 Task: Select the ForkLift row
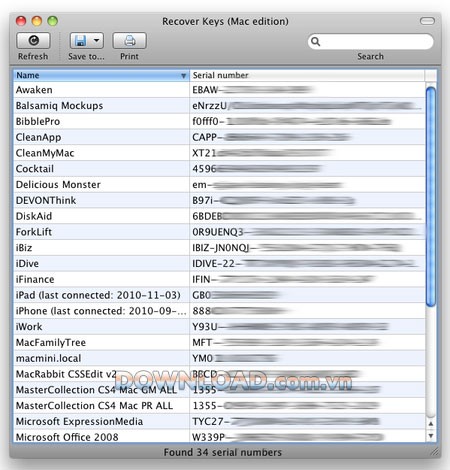click(219, 232)
